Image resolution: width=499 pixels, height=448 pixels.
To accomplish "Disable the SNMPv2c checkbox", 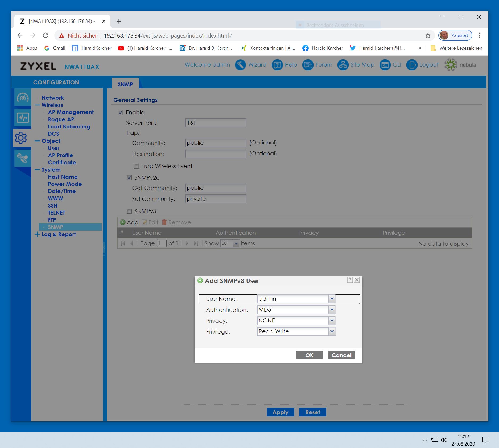I will (129, 178).
